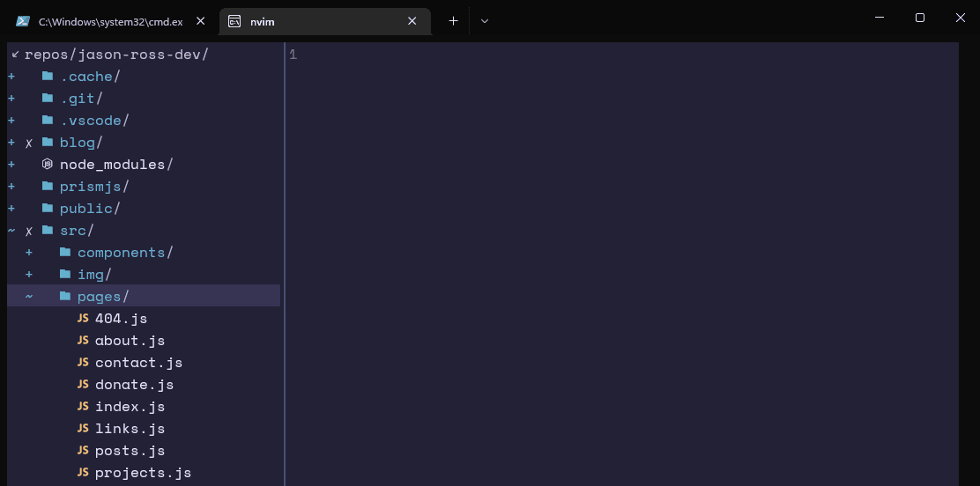The height and width of the screenshot is (486, 980).
Task: Close the cmd.exe tab
Action: (201, 21)
